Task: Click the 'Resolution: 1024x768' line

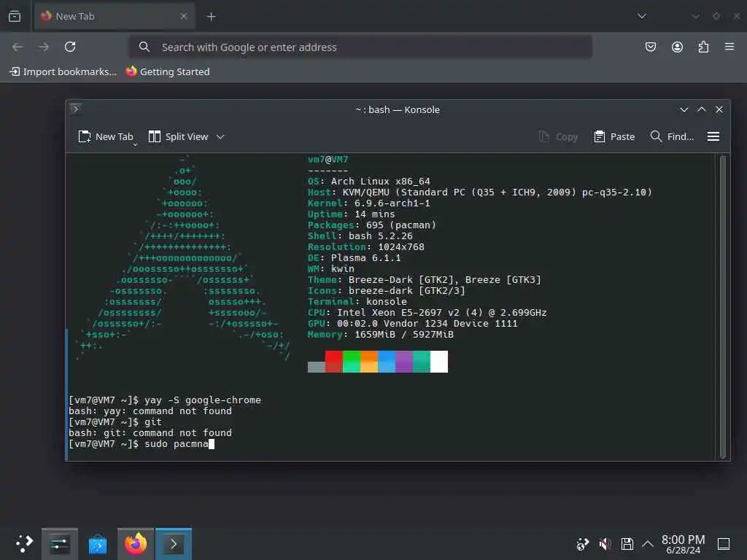Action: pyautogui.click(x=366, y=247)
